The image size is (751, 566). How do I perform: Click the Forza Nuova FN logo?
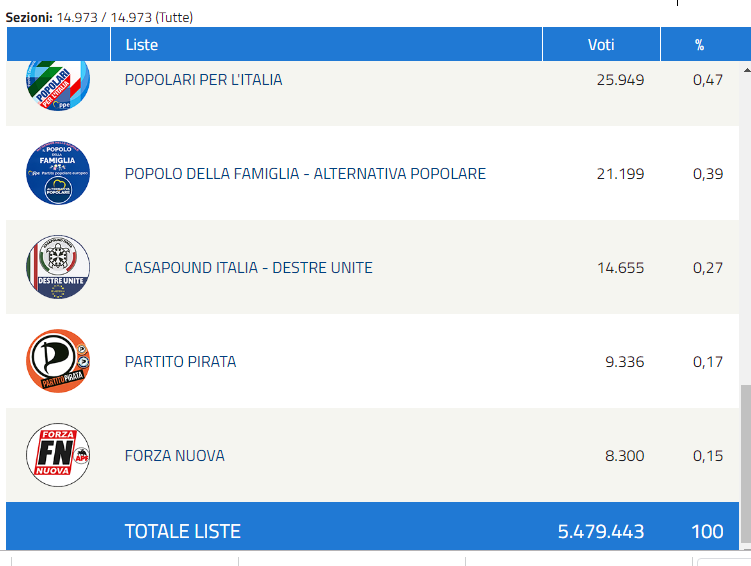coord(58,454)
